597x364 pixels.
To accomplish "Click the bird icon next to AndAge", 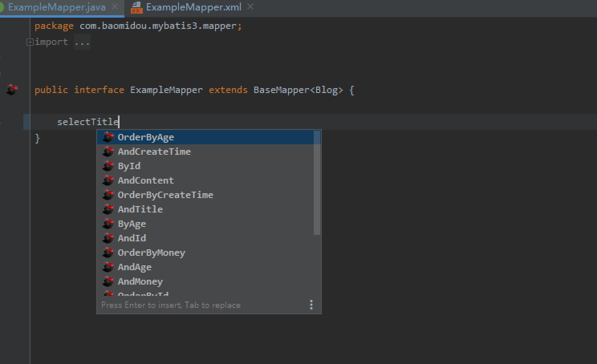I will pyautogui.click(x=108, y=267).
